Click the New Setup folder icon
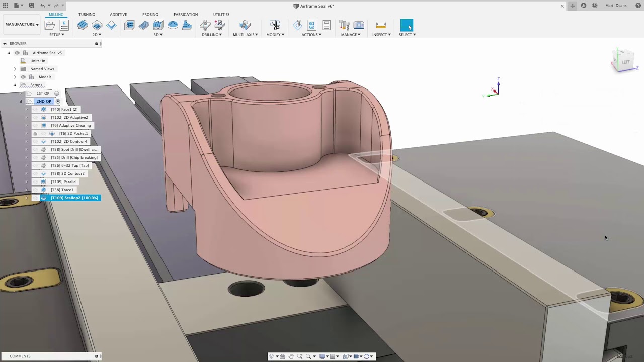This screenshot has height=362, width=644. (x=50, y=25)
